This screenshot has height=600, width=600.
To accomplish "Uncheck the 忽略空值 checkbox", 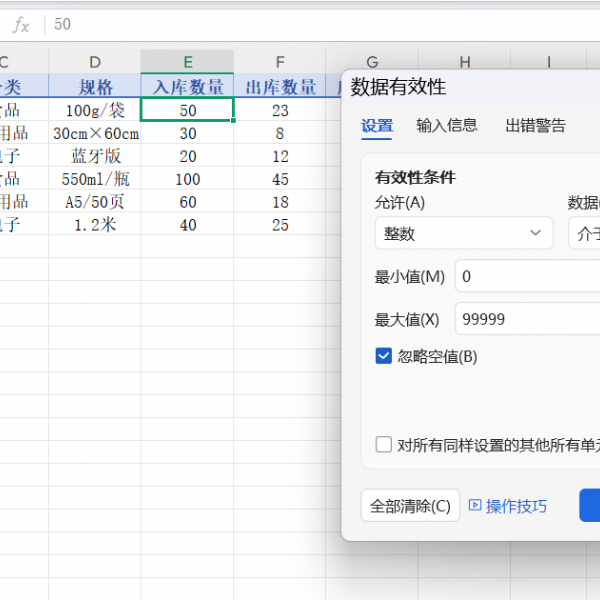I will [x=384, y=356].
